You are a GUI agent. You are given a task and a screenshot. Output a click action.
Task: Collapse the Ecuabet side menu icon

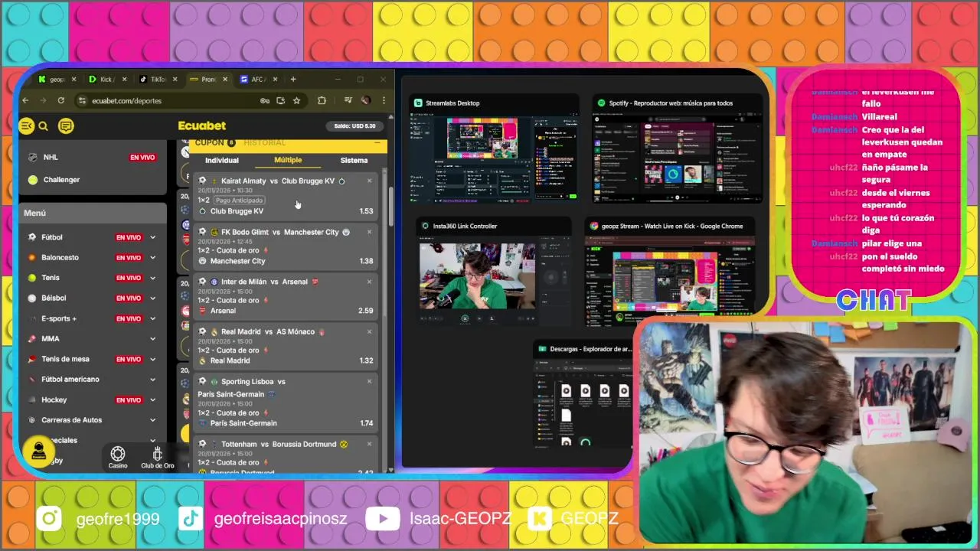pos(27,126)
